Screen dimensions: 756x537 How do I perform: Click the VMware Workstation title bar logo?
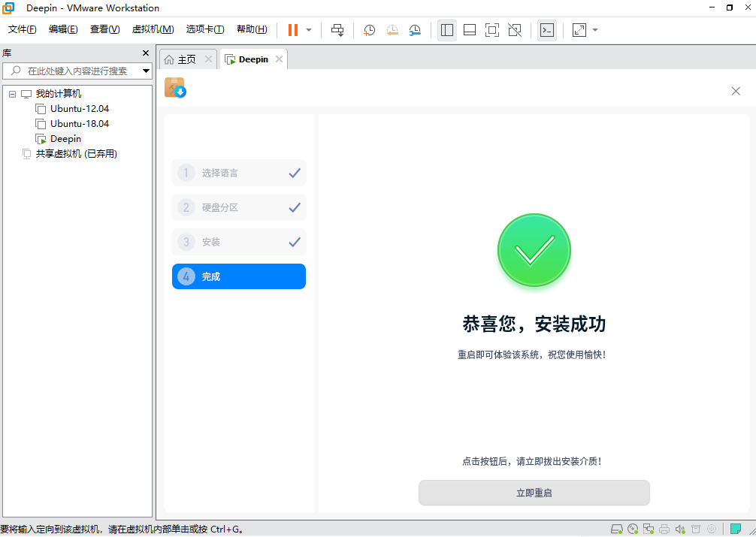(8, 8)
